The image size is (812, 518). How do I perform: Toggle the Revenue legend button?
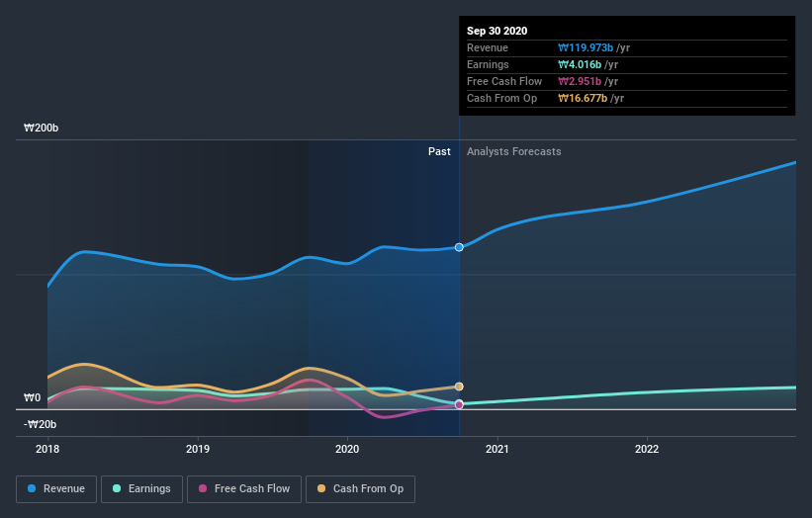(x=56, y=489)
